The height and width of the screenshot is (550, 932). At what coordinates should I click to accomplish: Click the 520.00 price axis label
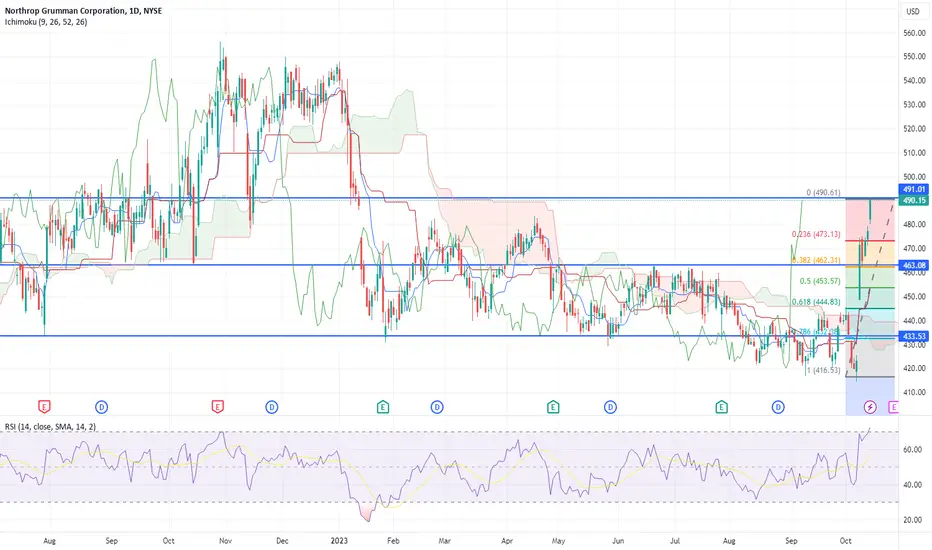[914, 128]
